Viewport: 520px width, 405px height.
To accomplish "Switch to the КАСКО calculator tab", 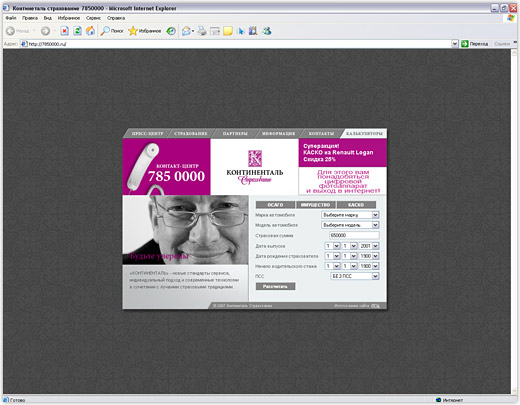I will pos(356,205).
